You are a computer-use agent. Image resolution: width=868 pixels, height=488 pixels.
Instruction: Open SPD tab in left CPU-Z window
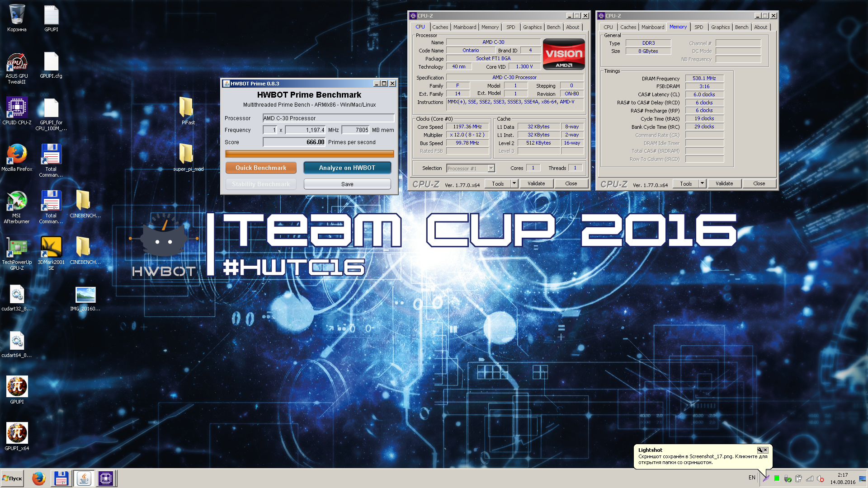510,27
